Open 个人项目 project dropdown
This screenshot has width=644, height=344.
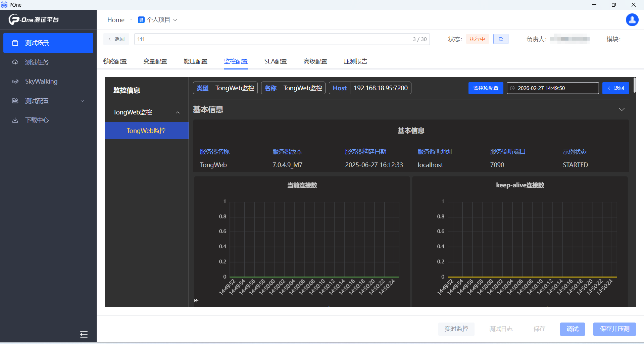(x=158, y=20)
